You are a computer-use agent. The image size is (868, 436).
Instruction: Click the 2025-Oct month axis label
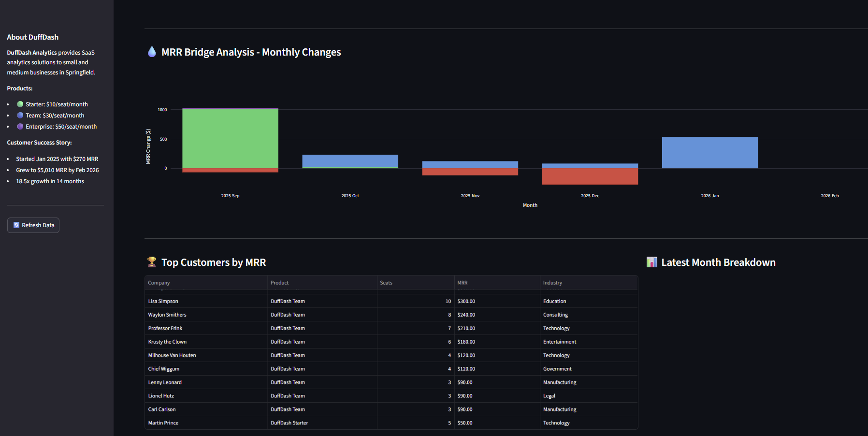(350, 195)
